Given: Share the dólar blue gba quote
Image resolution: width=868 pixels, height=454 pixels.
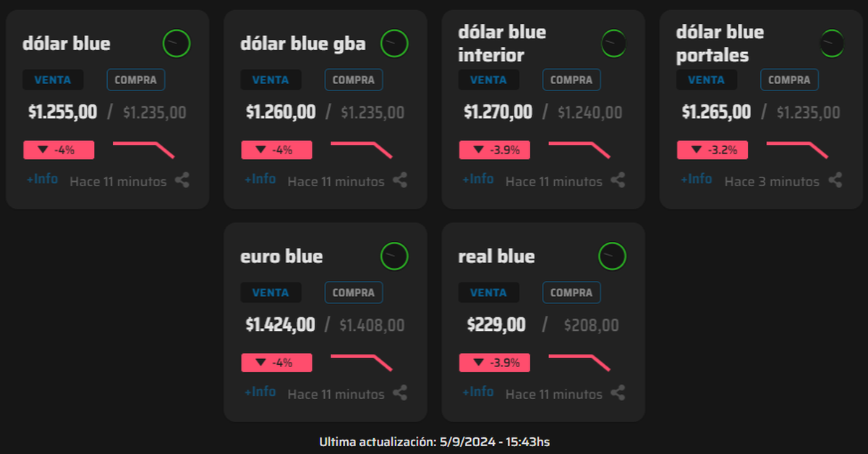Looking at the screenshot, I should pyautogui.click(x=400, y=180).
